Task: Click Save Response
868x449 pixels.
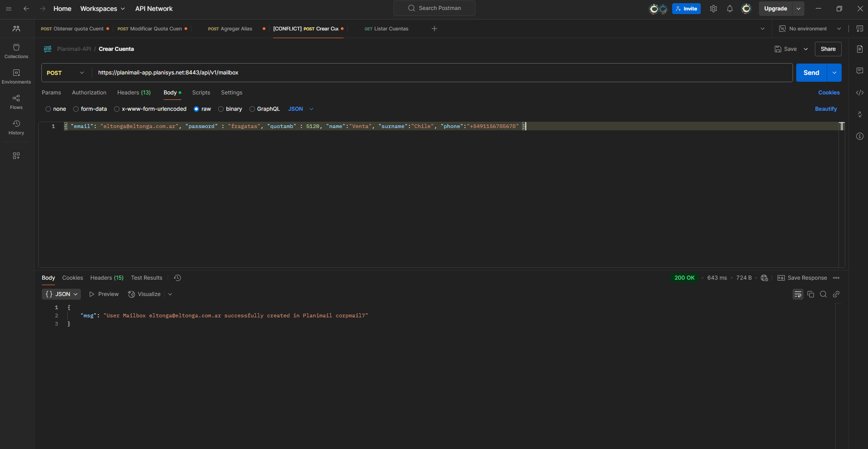Action: [803, 278]
